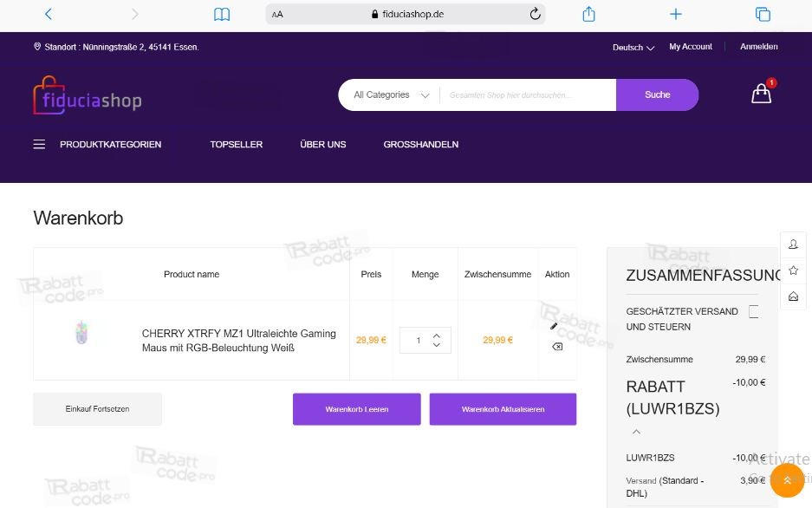Click the star wishlist icon in right sidebar
Screen dimensions: 812x508
click(793, 270)
